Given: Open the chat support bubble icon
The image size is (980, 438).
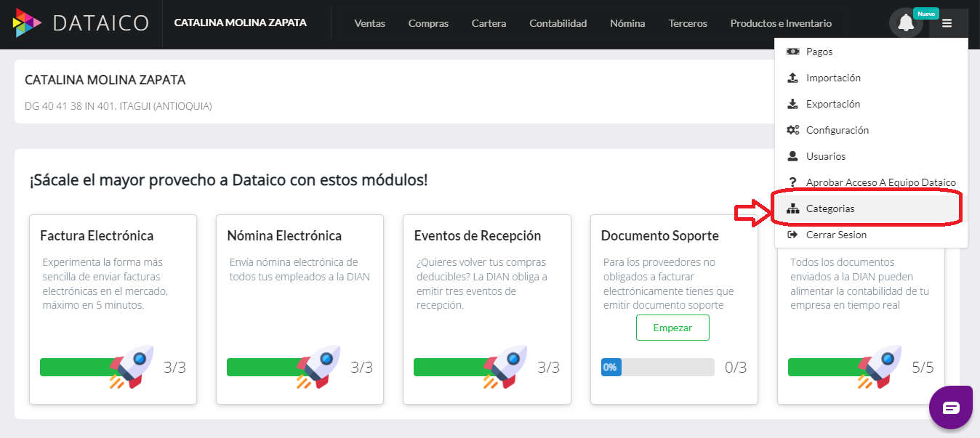Looking at the screenshot, I should coord(951,407).
